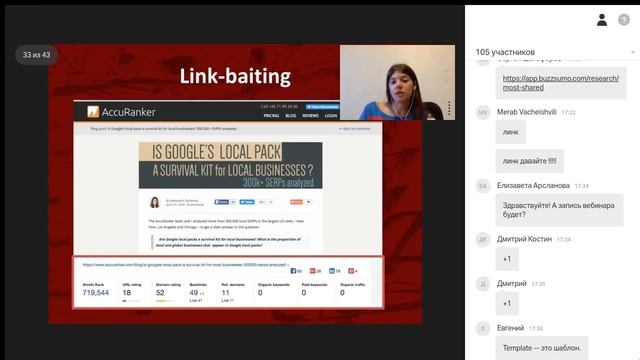
Task: Click the presenter webcam thumbnail
Action: [x=397, y=82]
